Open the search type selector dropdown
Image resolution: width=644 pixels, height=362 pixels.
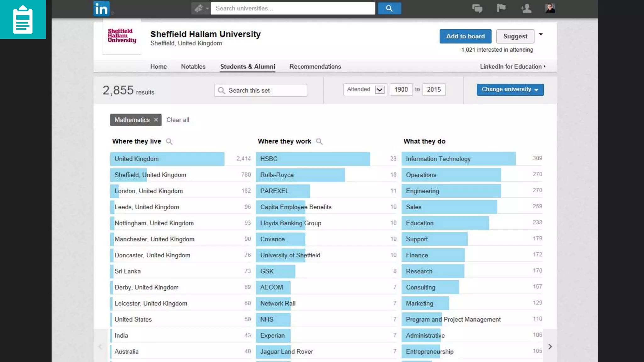pyautogui.click(x=201, y=8)
